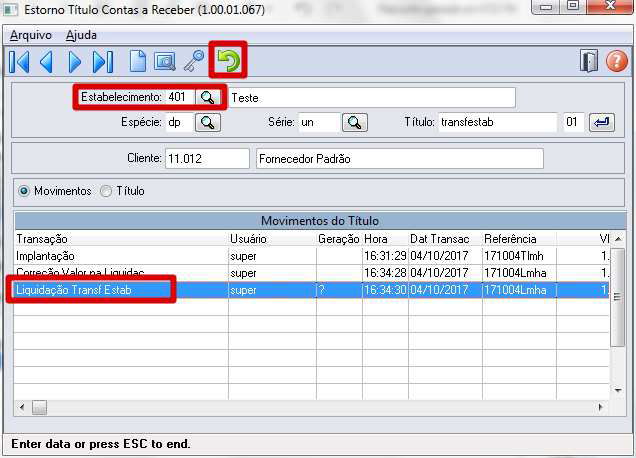Click the scroll down arrow of grid

pos(618,390)
